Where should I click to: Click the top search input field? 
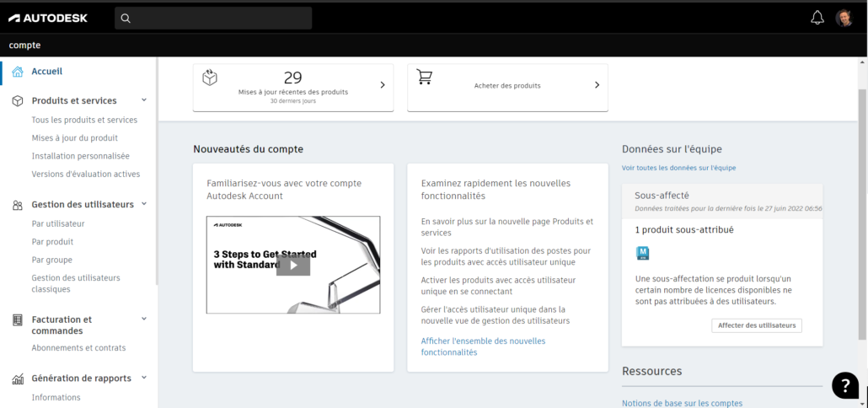[213, 19]
